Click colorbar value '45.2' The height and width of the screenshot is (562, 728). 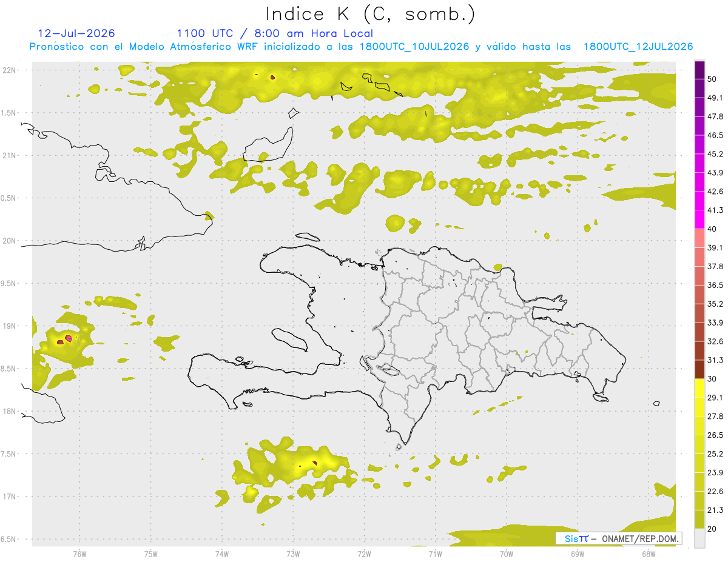coord(715,155)
